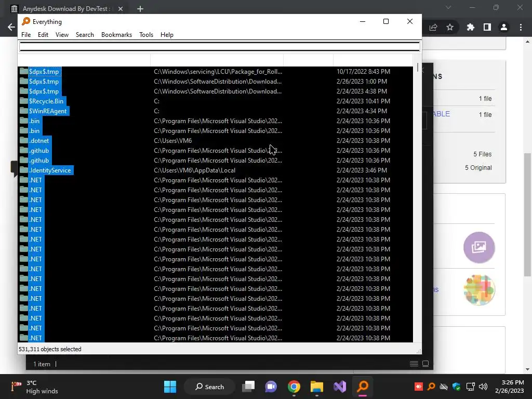Click the date 2/24/2023 3:46 PM

[x=362, y=170]
